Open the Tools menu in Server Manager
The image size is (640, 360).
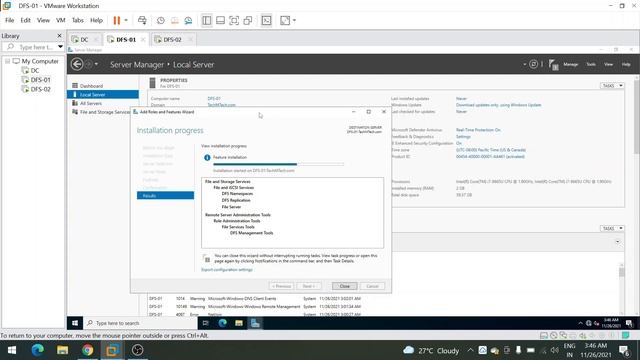591,64
